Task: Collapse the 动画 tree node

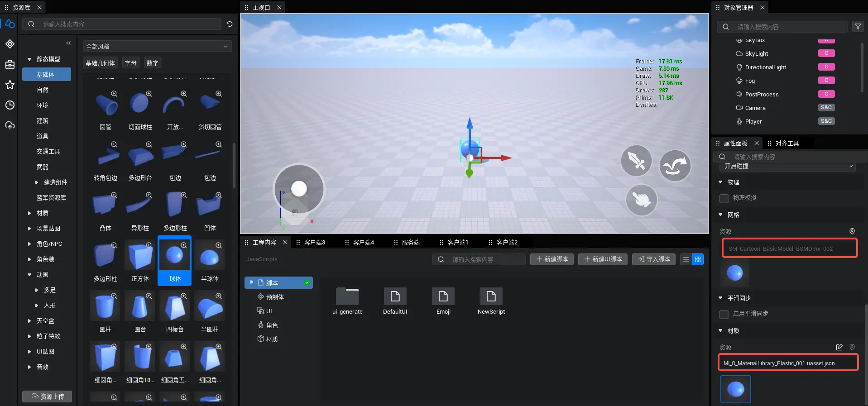Action: [x=29, y=275]
